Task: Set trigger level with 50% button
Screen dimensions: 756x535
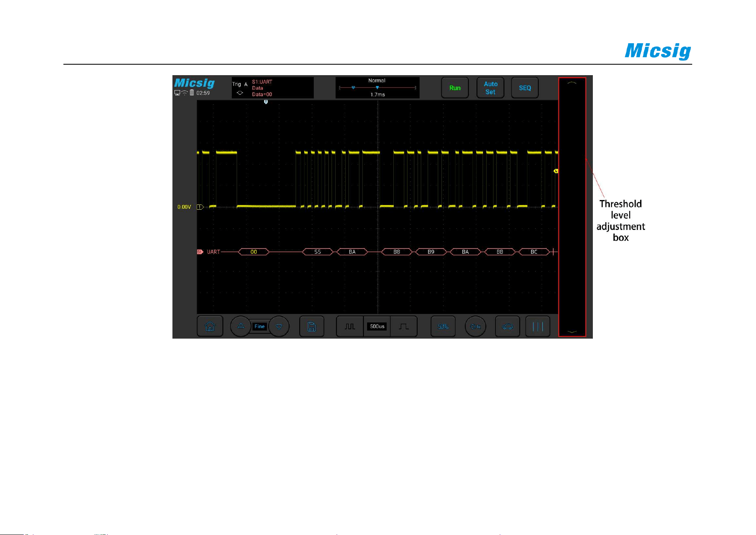Action: [443, 326]
